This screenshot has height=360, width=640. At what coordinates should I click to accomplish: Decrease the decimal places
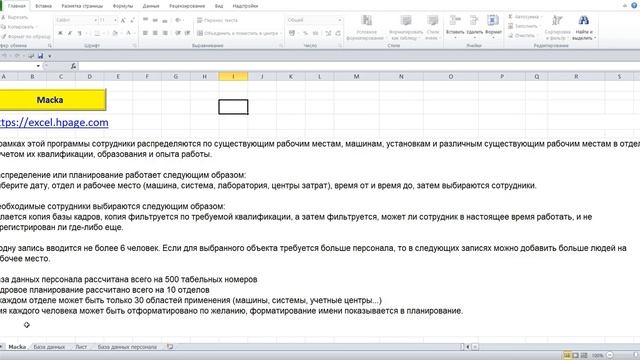338,33
